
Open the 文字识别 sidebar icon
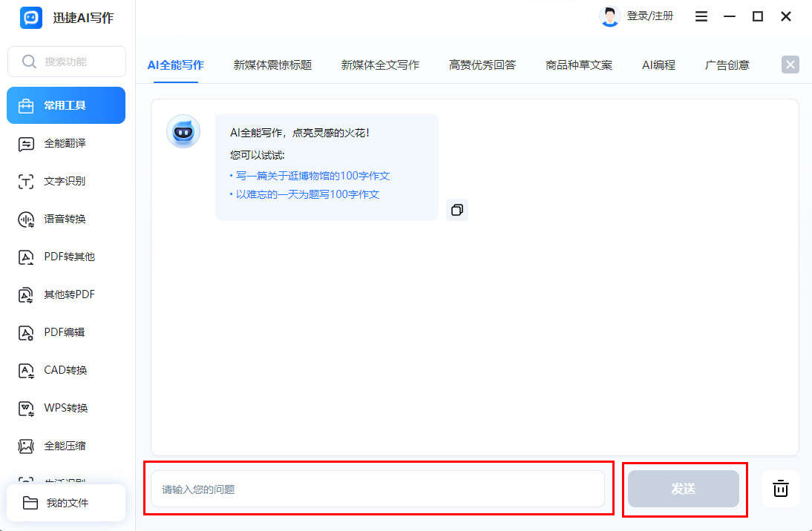pos(26,181)
